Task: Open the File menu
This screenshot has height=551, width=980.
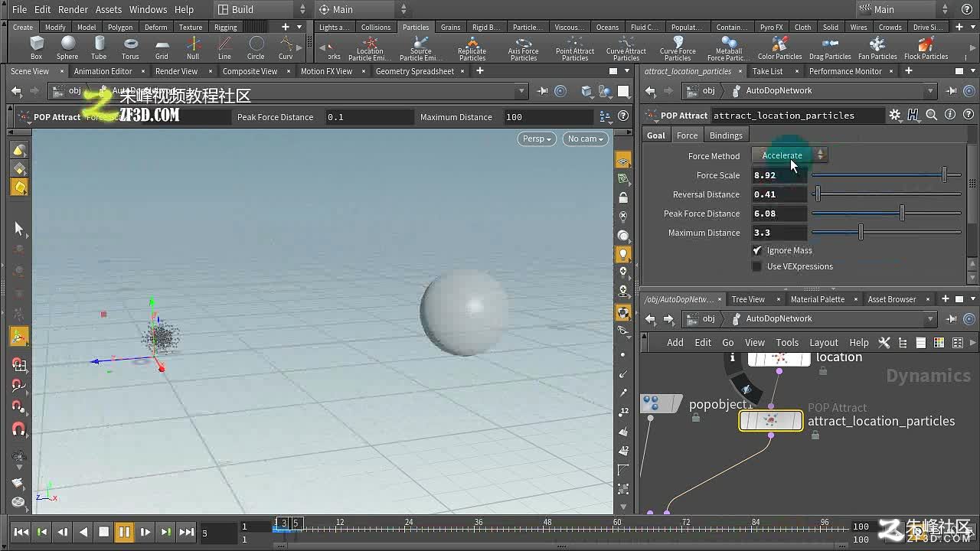Action: point(19,9)
